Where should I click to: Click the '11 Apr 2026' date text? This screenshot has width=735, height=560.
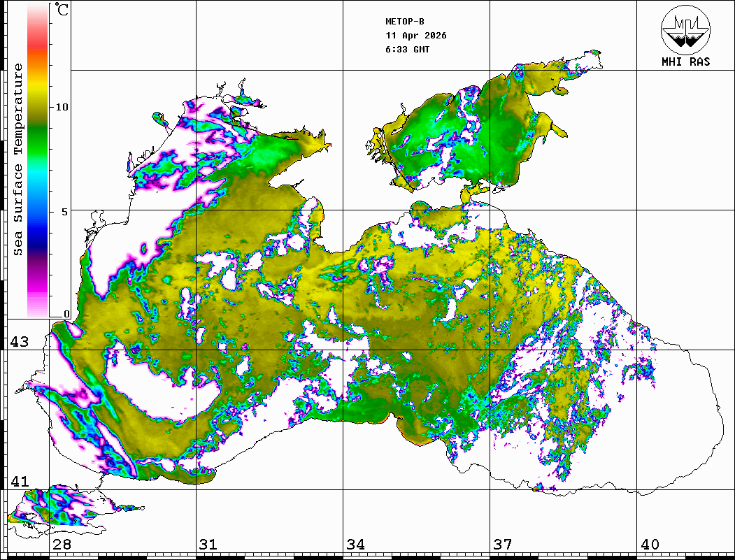pyautogui.click(x=416, y=36)
